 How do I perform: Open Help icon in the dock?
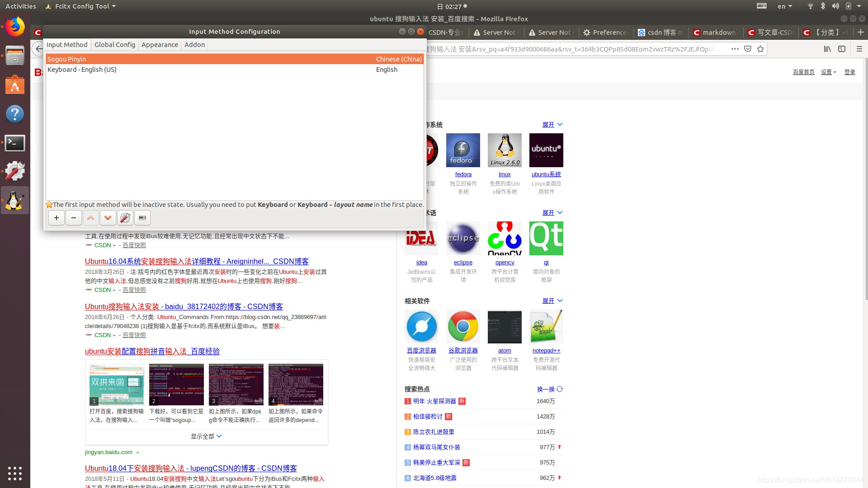[15, 114]
